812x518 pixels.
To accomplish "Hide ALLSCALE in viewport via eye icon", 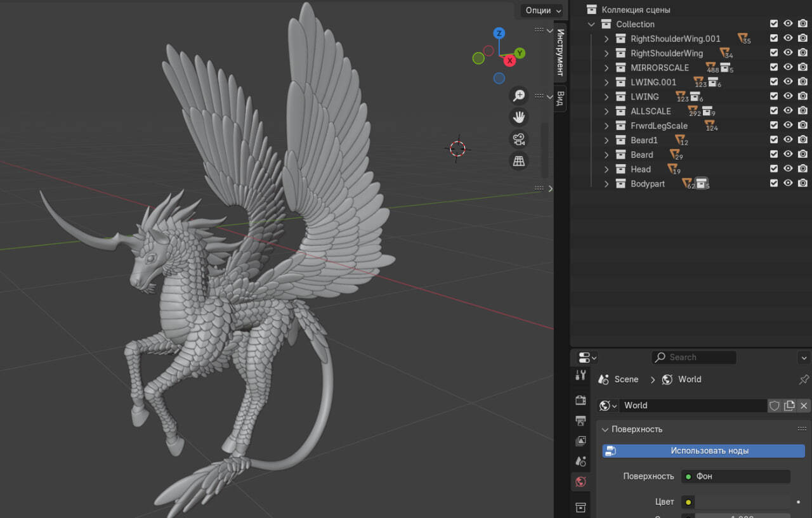I will point(788,111).
